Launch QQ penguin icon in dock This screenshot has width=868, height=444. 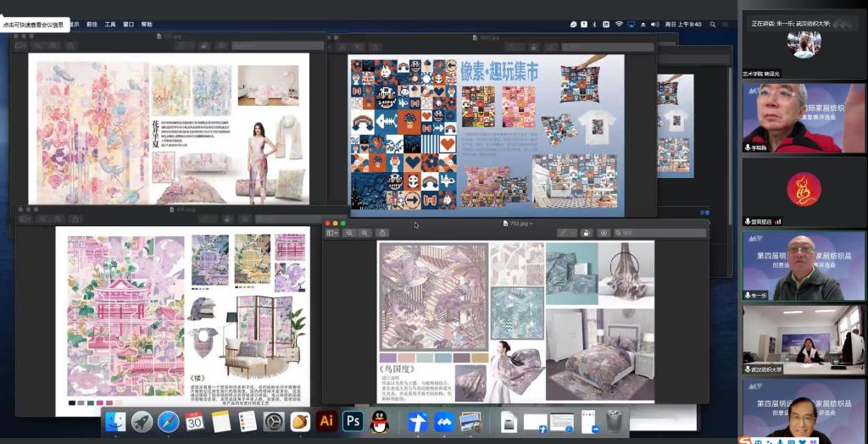(x=380, y=421)
